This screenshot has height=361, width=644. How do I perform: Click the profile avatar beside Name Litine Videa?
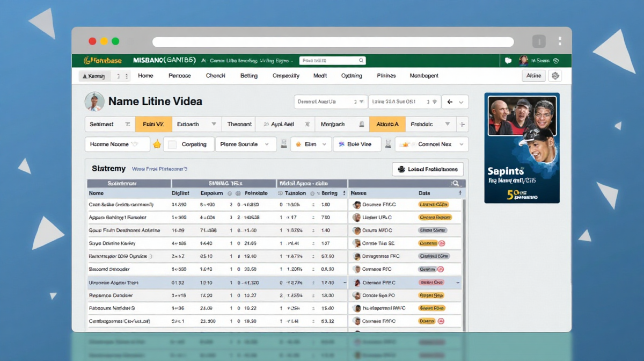point(94,101)
